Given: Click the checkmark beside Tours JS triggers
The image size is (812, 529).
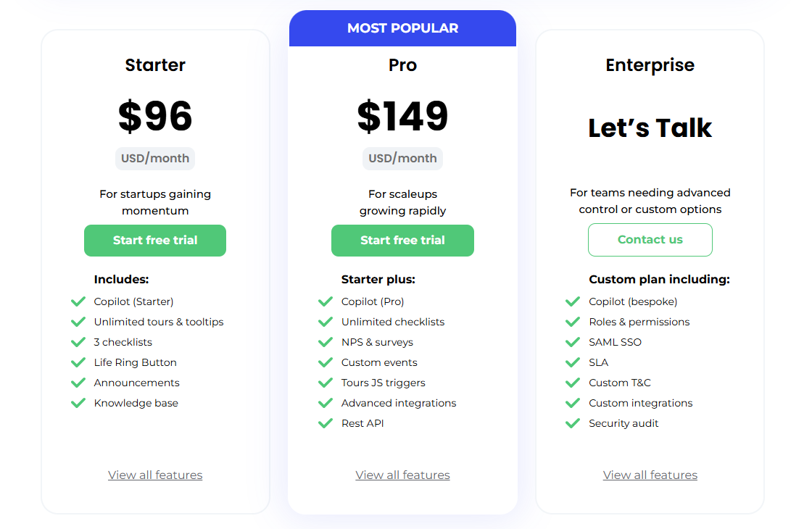Looking at the screenshot, I should pos(326,383).
